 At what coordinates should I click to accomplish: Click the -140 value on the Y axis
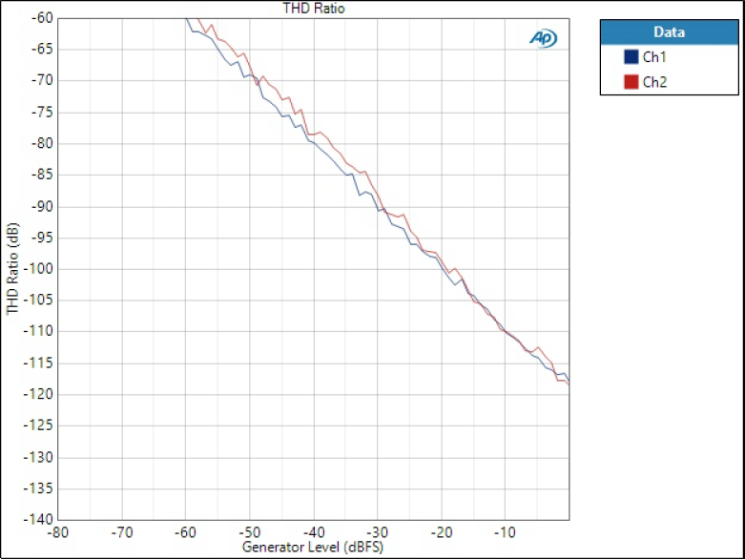click(x=38, y=519)
